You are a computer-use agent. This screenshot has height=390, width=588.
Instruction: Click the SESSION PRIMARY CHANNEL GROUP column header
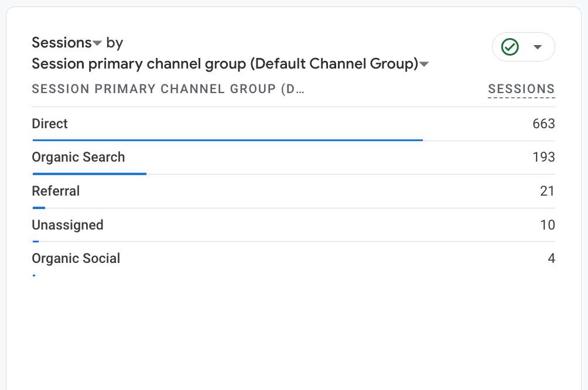coord(169,89)
